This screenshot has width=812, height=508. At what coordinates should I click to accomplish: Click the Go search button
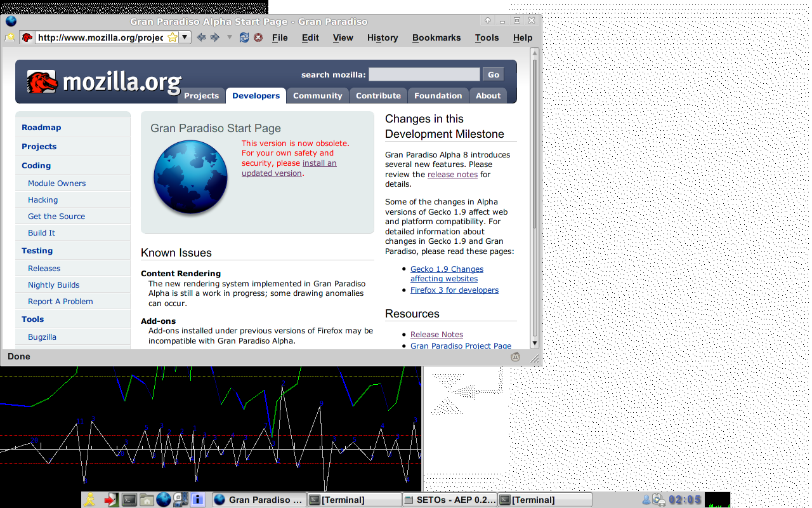494,74
